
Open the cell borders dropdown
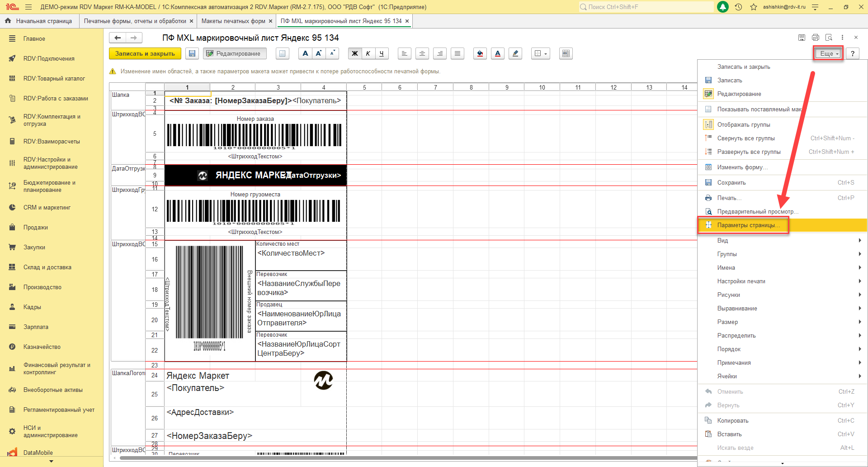point(541,53)
